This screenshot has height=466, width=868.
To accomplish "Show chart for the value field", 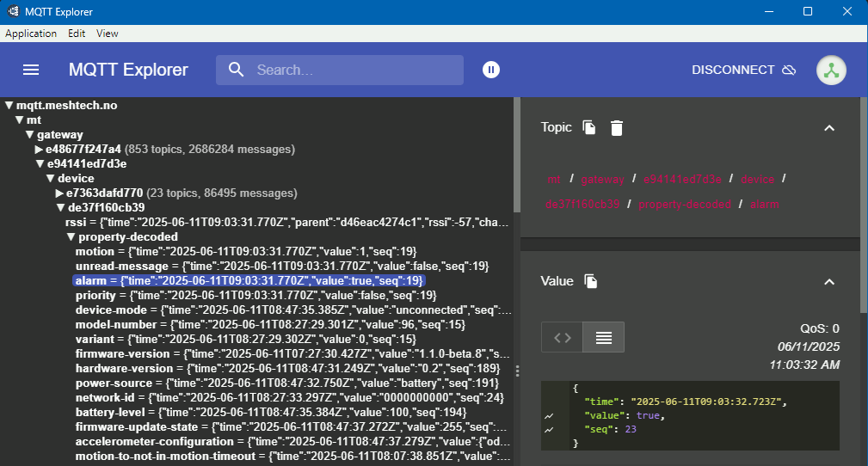I will [548, 415].
